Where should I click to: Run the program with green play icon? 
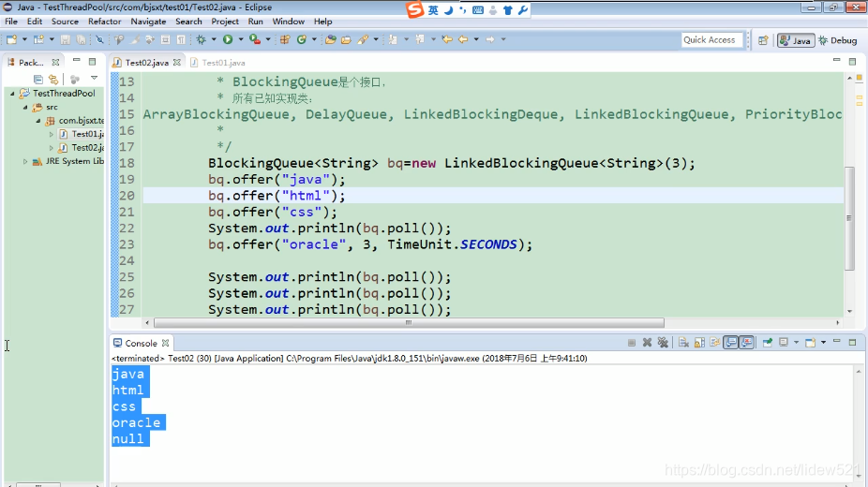pyautogui.click(x=228, y=39)
